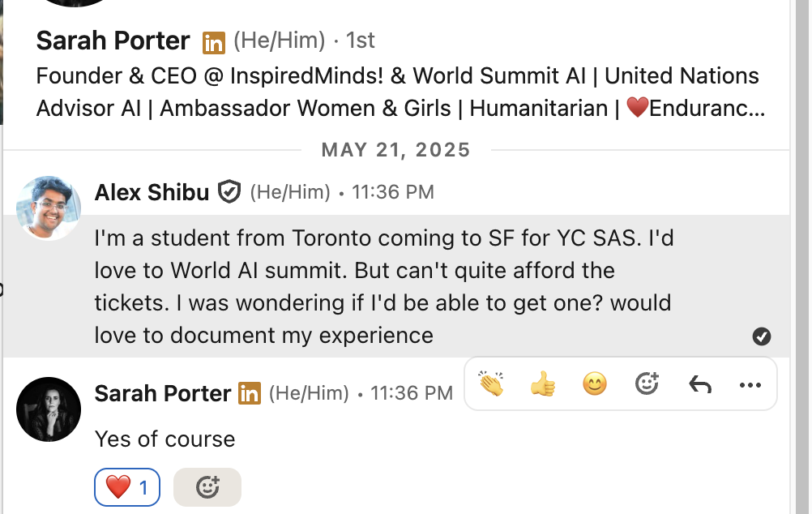React with the thumbs up emoji
The width and height of the screenshot is (812, 514).
(543, 383)
